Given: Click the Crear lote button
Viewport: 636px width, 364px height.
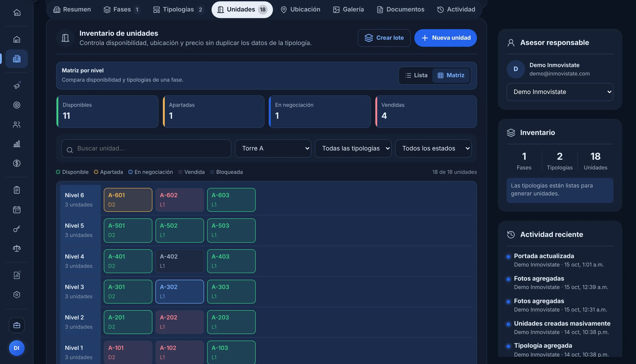Looking at the screenshot, I should pos(384,38).
